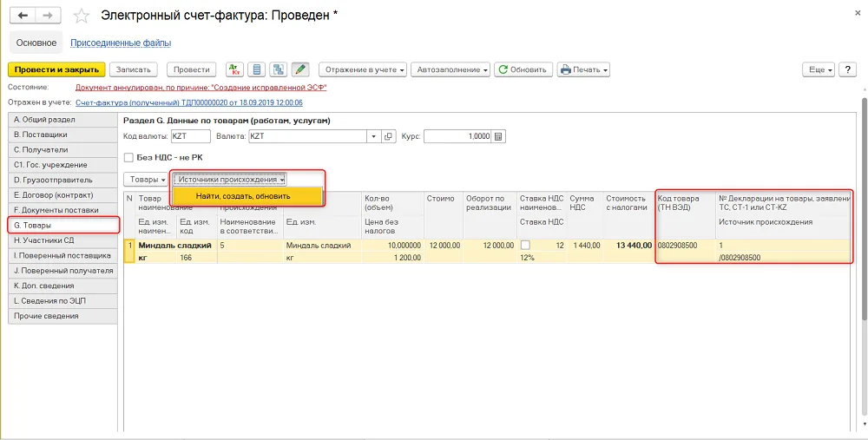Select 'Найти, создать, обновить' menu entry
The width and height of the screenshot is (868, 440).
pos(242,196)
